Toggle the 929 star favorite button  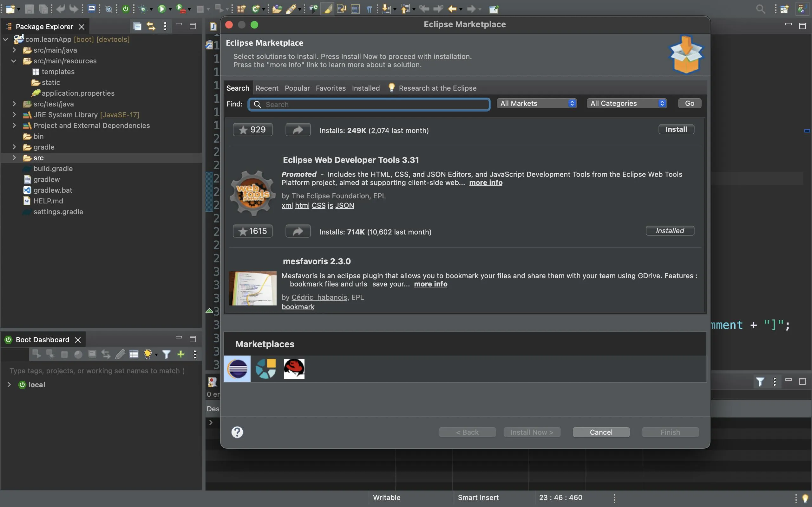(x=252, y=130)
